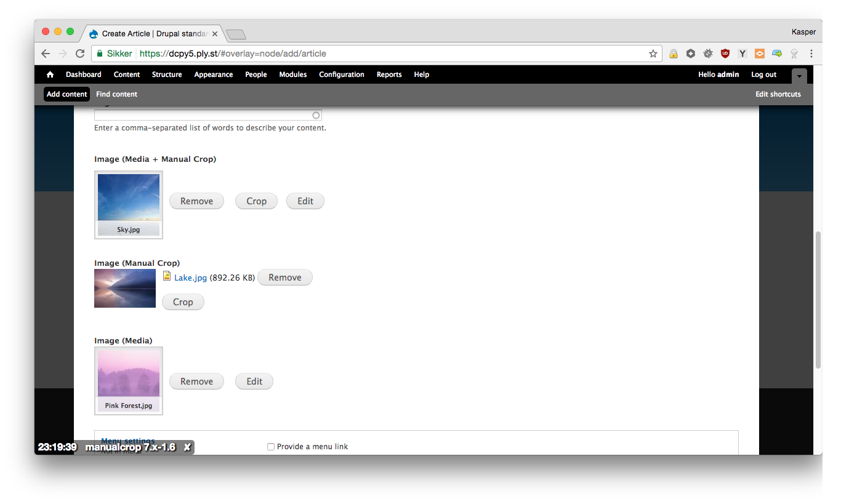Image resolution: width=857 pixels, height=504 pixels.
Task: Crop the Lake.jpg image
Action: [x=183, y=302]
